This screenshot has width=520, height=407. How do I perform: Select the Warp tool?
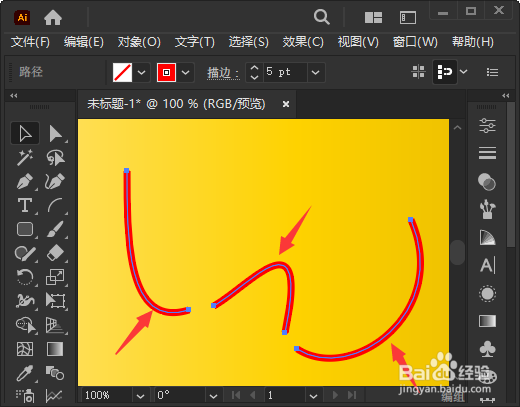coord(25,301)
